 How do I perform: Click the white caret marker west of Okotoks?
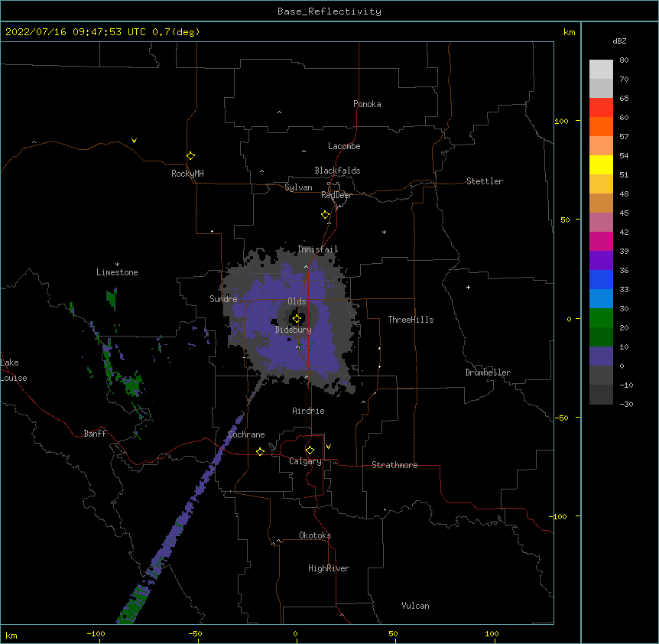point(278,541)
